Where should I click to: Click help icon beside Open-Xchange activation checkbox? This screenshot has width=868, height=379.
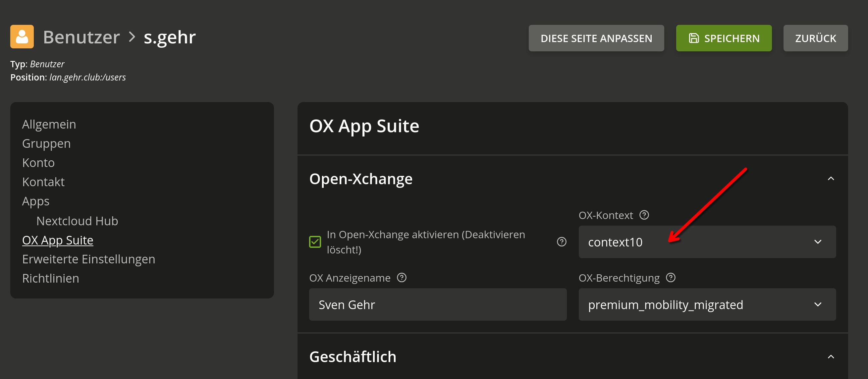point(561,242)
